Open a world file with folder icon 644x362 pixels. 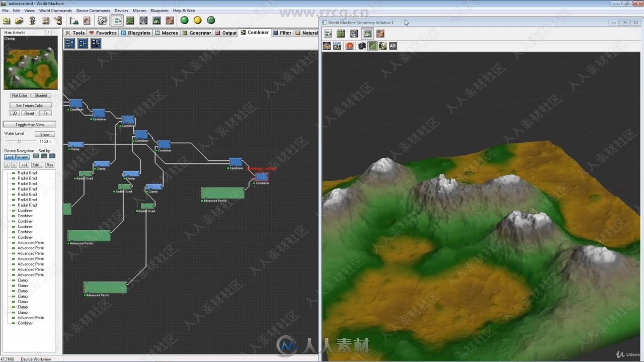pos(19,21)
